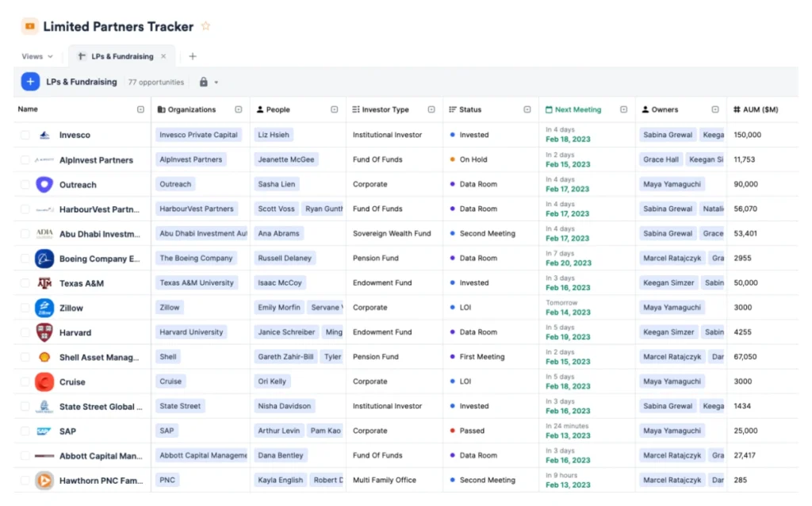The image size is (812, 506).
Task: Check the box next to SAP
Action: tap(25, 431)
